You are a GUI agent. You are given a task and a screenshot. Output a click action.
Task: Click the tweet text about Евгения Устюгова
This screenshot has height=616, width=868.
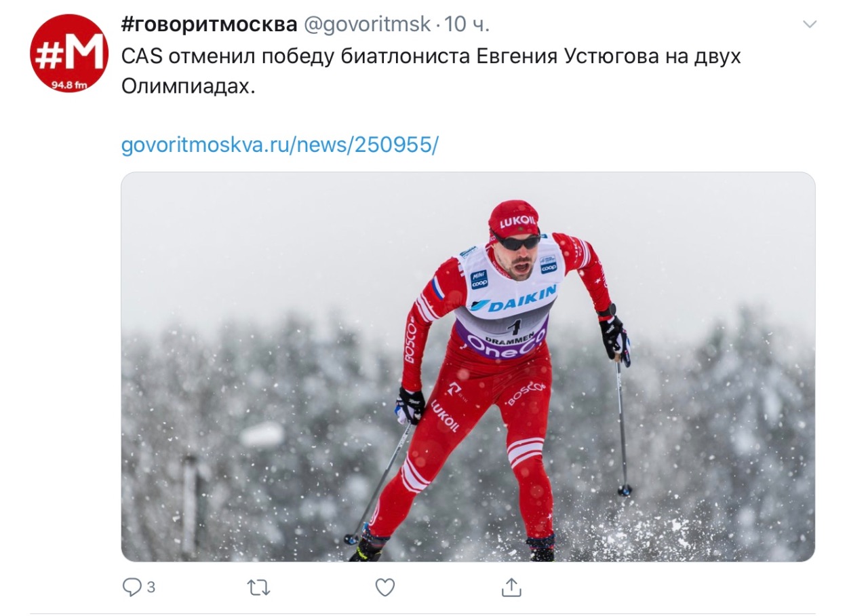coord(431,71)
